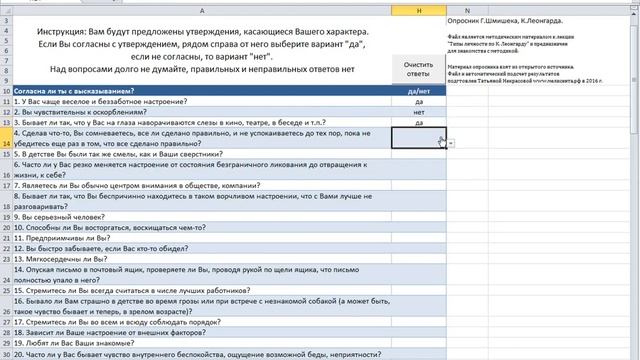640x360 pixels.
Task: Select question "1. У Вас чаще веселое и беззаботное настроение?"
Action: pos(202,101)
